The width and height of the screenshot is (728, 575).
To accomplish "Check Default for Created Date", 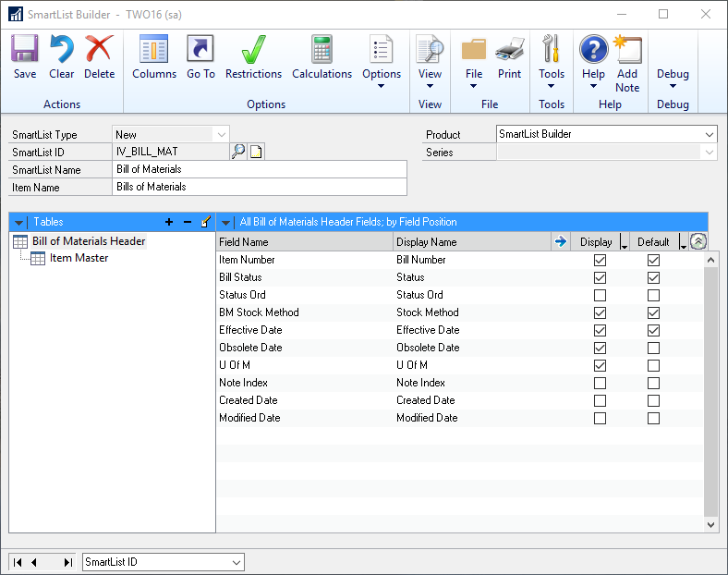I will pos(653,401).
